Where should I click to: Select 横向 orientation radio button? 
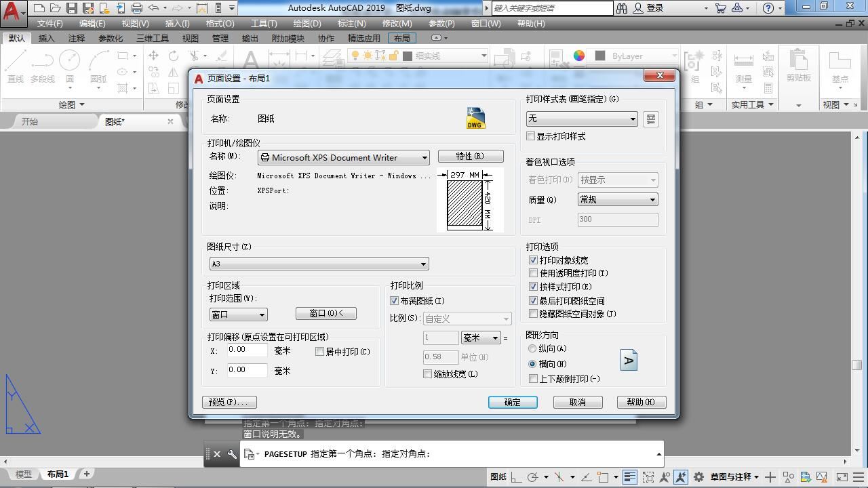532,364
